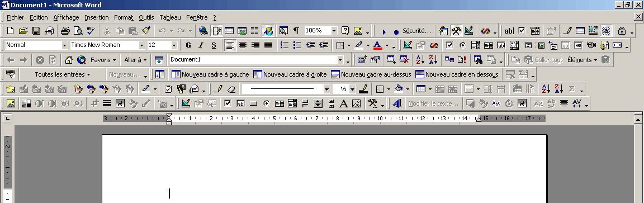Insert a picture from the picture toolbar

tap(11, 103)
